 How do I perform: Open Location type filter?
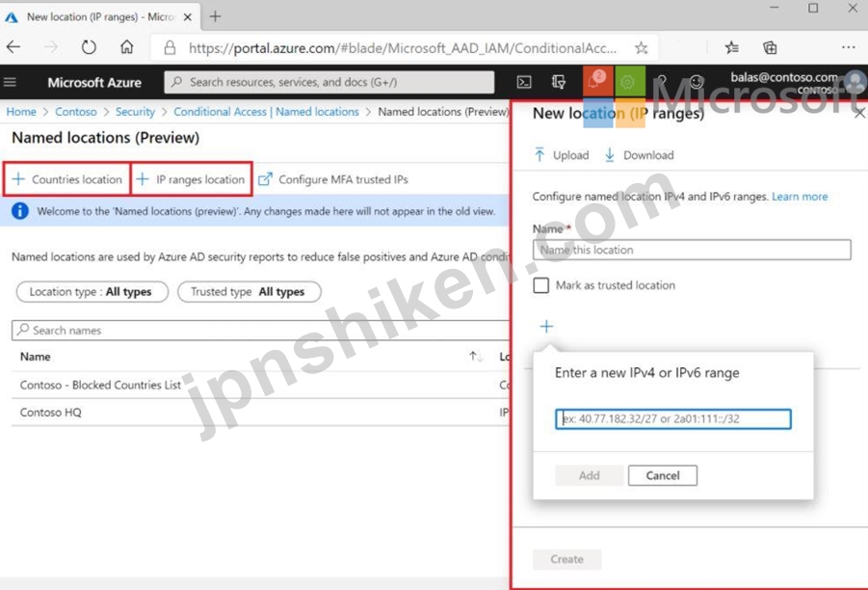[x=92, y=292]
